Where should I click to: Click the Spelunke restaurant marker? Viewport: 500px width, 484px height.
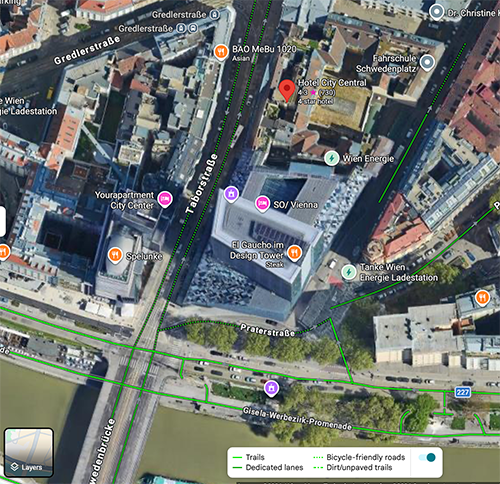(115, 255)
